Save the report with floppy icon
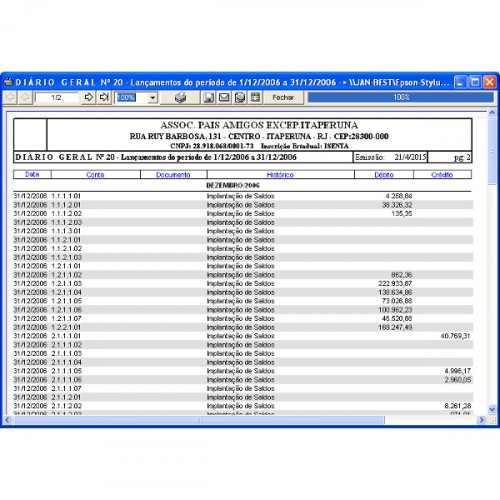 [x=209, y=97]
